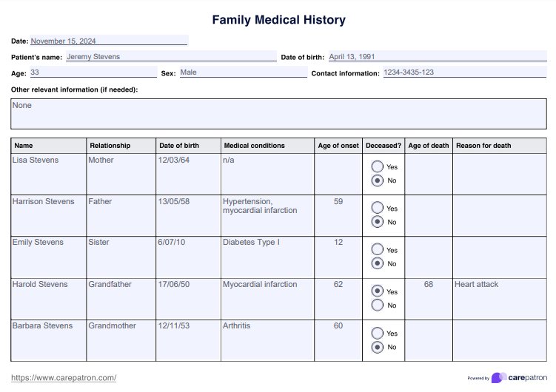This screenshot has height=392, width=556.
Task: Select No for Harold Stevens deceased
Action: tap(378, 305)
